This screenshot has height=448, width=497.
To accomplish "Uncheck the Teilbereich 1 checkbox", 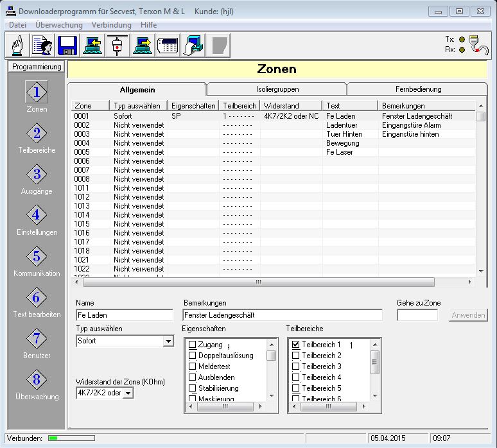I will (296, 345).
